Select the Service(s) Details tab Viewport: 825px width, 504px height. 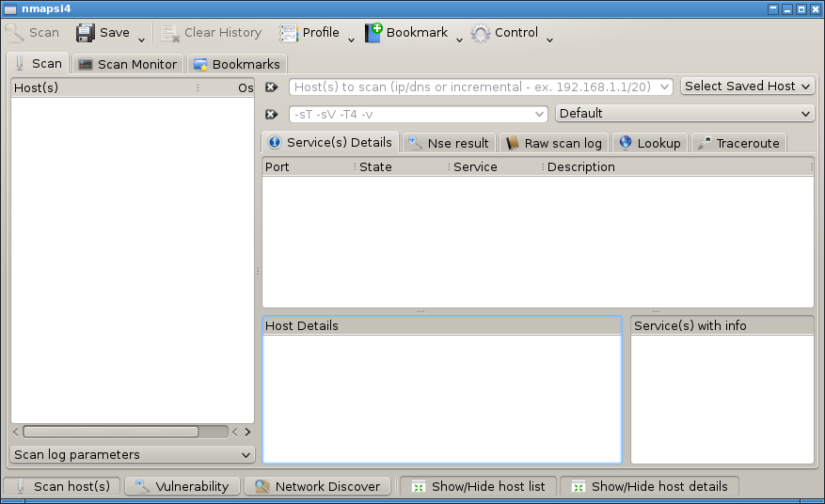tap(330, 142)
